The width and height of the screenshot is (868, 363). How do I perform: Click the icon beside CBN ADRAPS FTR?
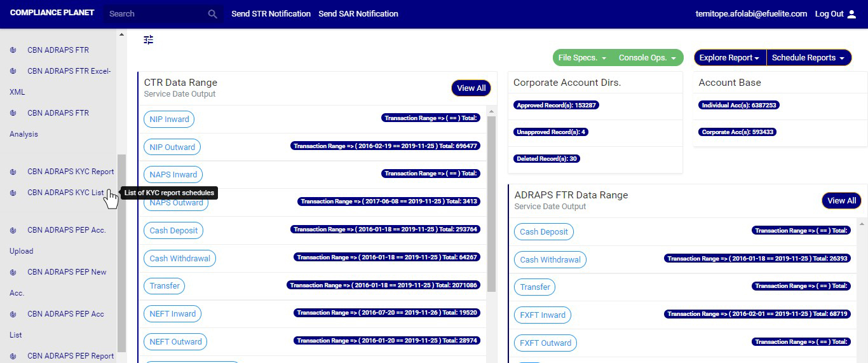13,50
